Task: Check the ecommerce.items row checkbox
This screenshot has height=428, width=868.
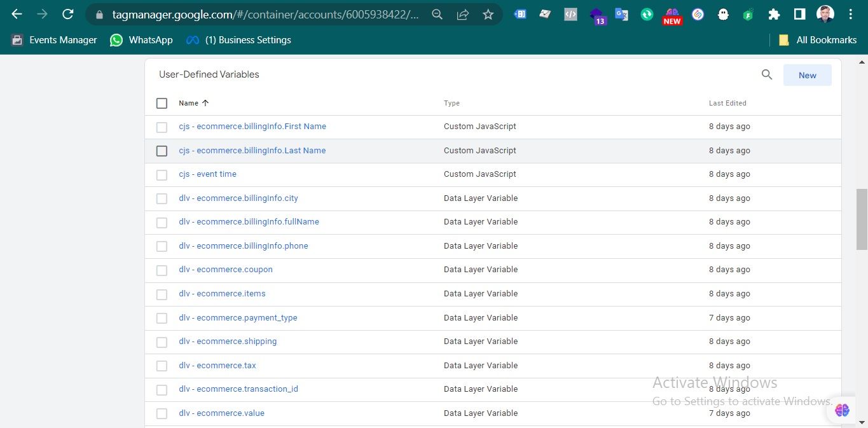Action: pyautogui.click(x=162, y=294)
